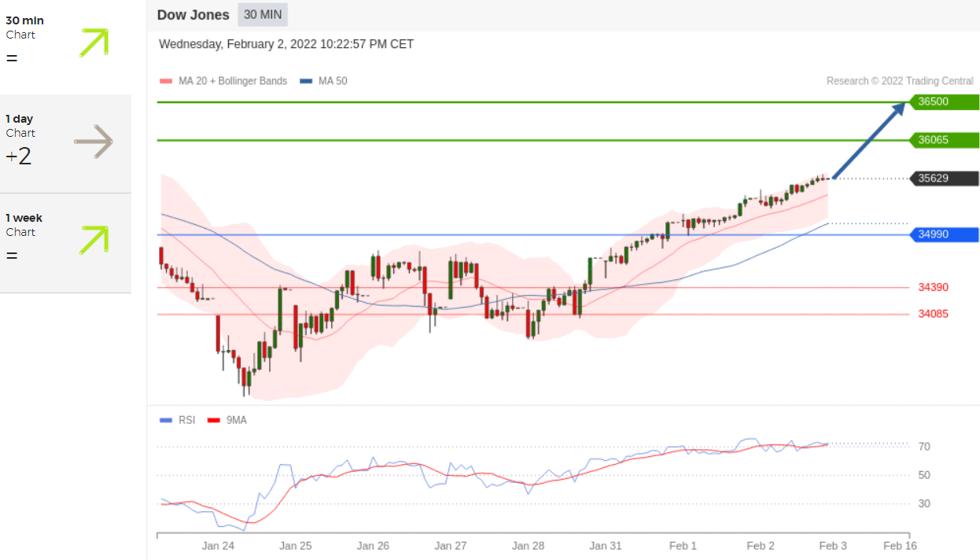This screenshot has width=980, height=560.
Task: Toggle the RSI legend entry
Action: coord(177,420)
